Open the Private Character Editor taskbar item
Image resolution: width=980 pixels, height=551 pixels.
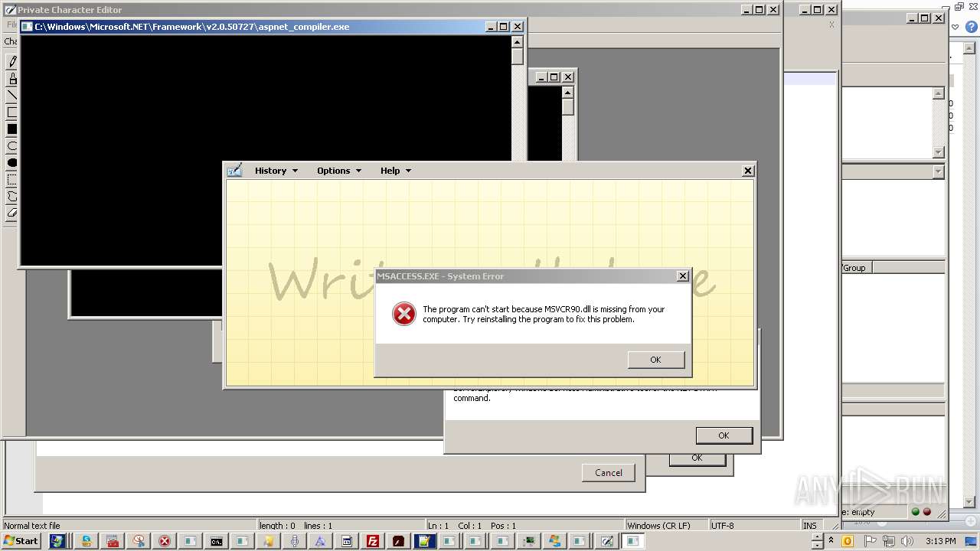[x=607, y=541]
